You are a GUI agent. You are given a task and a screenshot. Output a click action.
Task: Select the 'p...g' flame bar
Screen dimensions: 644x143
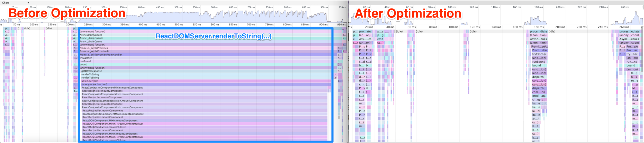[x=380, y=35]
